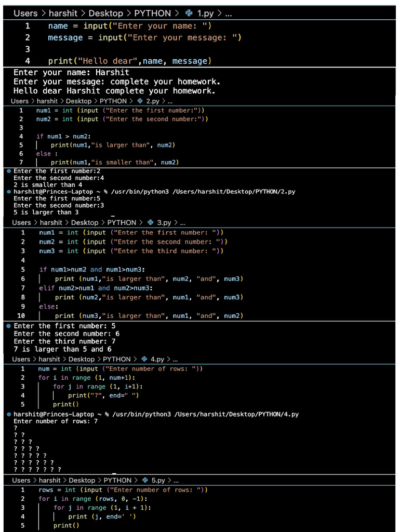
Task: Expand the '...' breadcrumb after 5.py
Action: point(176,481)
